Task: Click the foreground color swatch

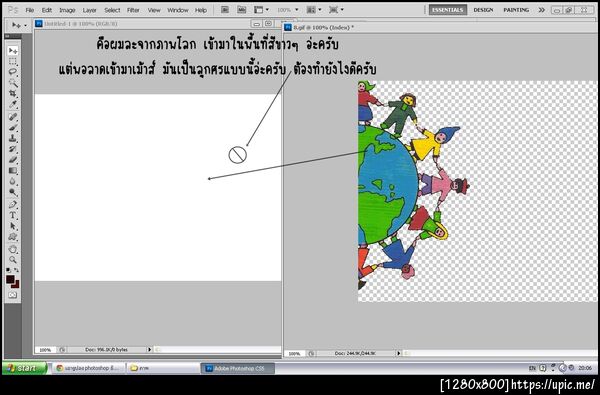Action: click(10, 279)
